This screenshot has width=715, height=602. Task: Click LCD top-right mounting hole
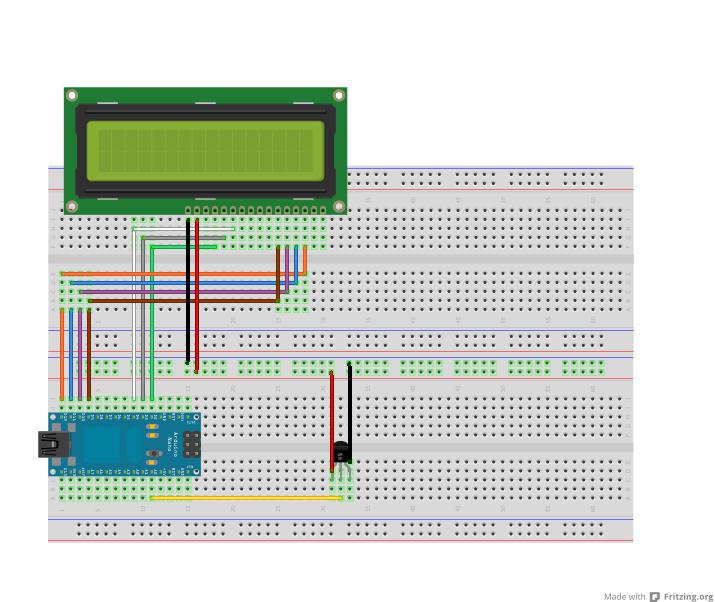click(339, 96)
